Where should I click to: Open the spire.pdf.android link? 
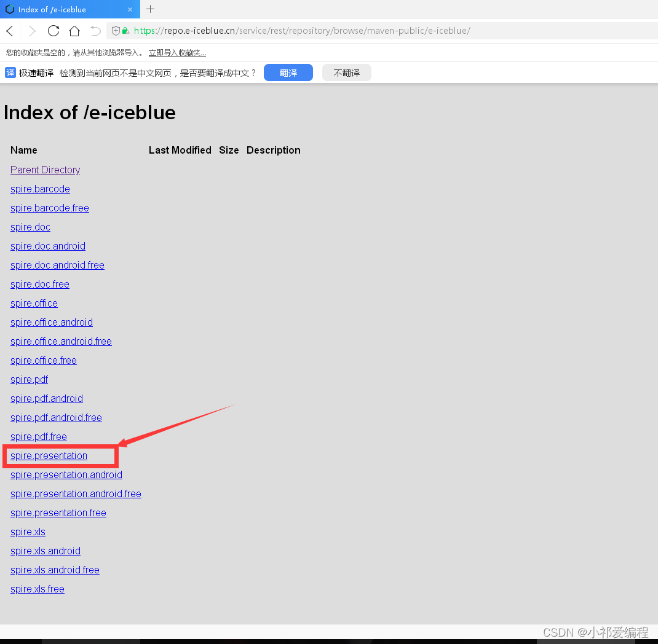47,399
